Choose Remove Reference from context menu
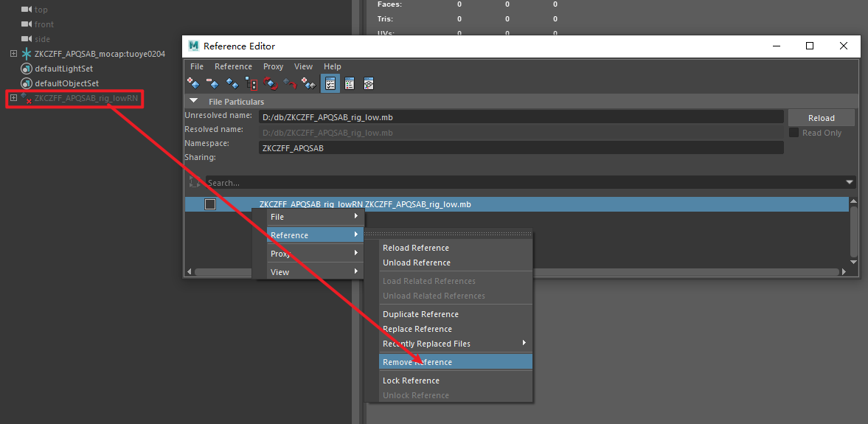Viewport: 868px width, 424px height. click(x=417, y=362)
